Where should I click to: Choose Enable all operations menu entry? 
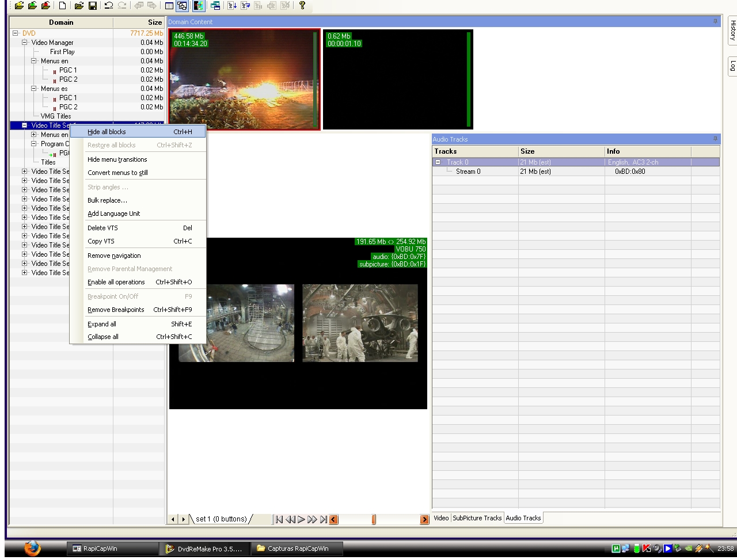click(138, 282)
